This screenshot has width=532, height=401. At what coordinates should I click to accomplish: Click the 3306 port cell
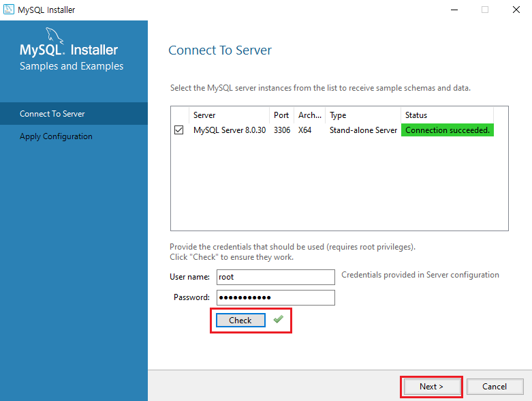[x=282, y=130]
